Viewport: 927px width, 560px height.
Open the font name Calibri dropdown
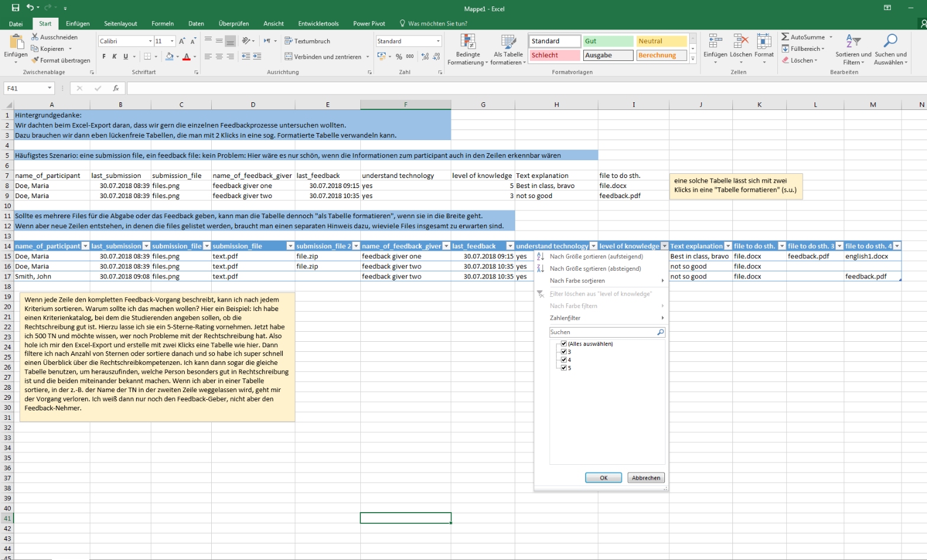pyautogui.click(x=150, y=41)
